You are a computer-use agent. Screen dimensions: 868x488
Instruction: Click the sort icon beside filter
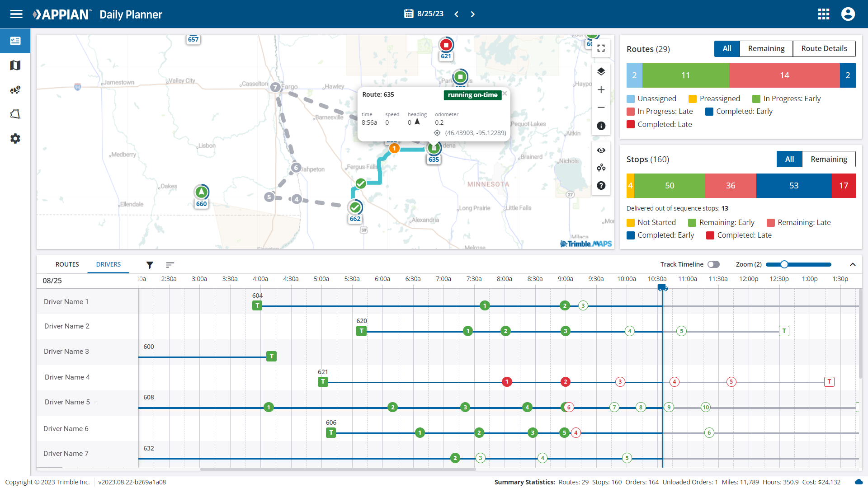[x=170, y=265]
